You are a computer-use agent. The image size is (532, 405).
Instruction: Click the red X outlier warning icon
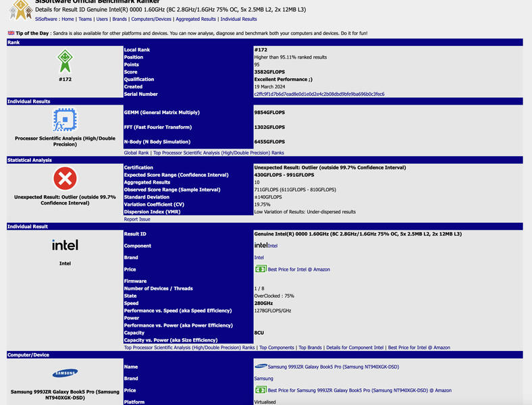click(x=65, y=178)
